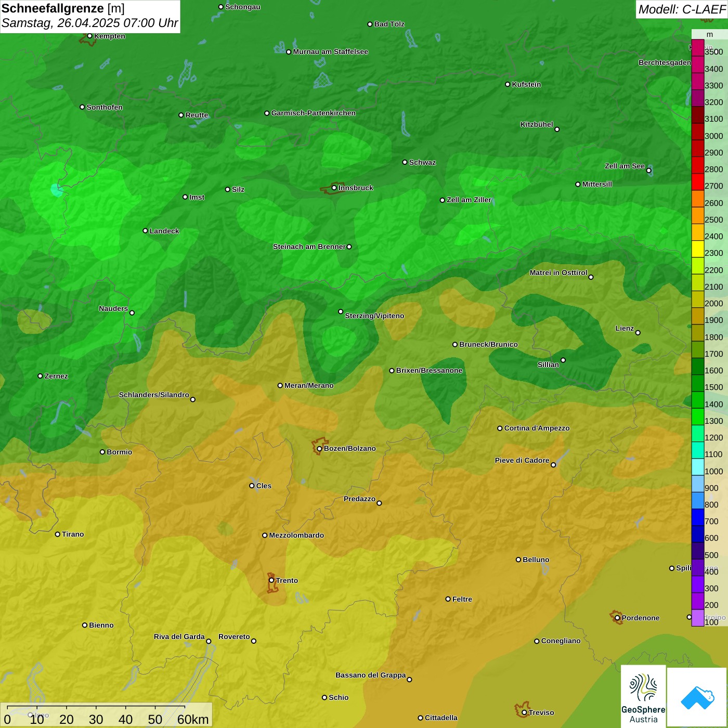Click the Meran/Merano label
Image resolution: width=728 pixels, height=728 pixels.
point(309,385)
